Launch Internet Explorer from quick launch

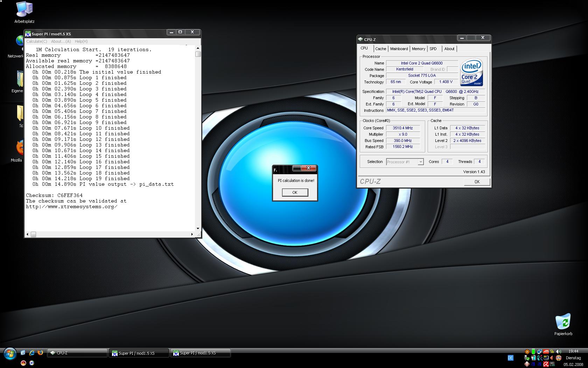coord(32,353)
